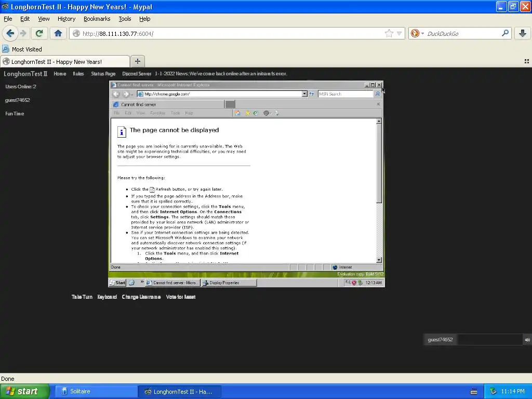Open the IE feeds icon dropdown
The width and height of the screenshot is (532, 399).
point(268,113)
